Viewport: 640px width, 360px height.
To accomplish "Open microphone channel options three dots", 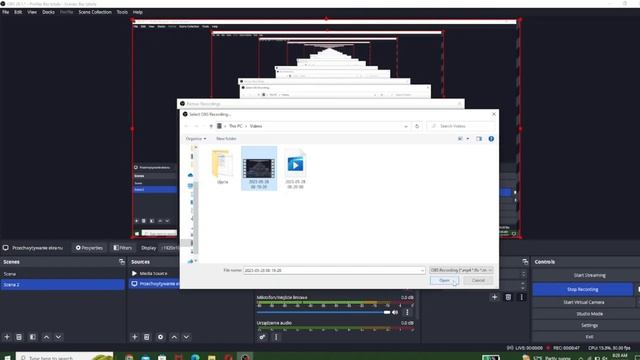I will (407, 312).
